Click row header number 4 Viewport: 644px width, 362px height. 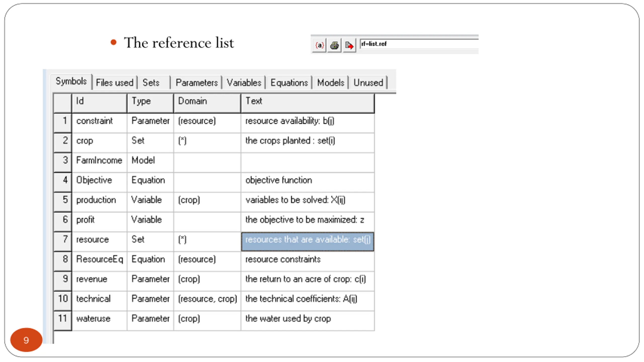tap(63, 182)
